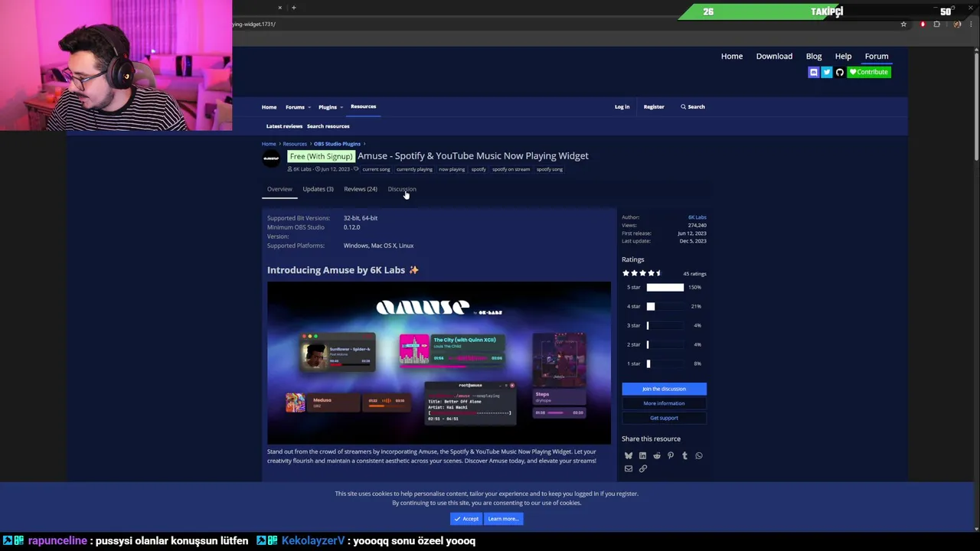Open the browser extensions puzzle icon
This screenshot has width=980, height=551.
click(936, 24)
